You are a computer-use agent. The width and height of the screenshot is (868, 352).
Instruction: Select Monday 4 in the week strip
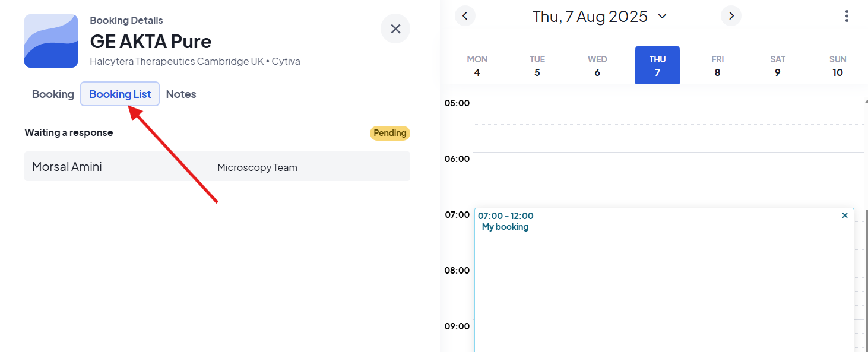click(477, 66)
